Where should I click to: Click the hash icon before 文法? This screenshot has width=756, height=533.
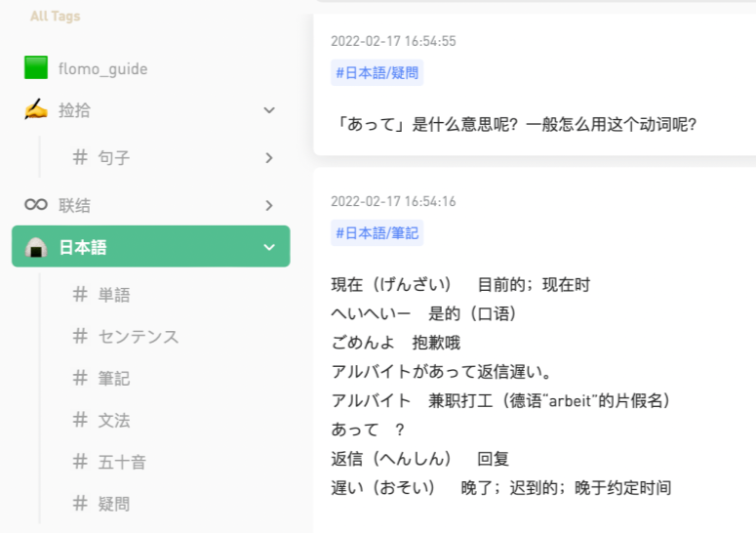80,420
